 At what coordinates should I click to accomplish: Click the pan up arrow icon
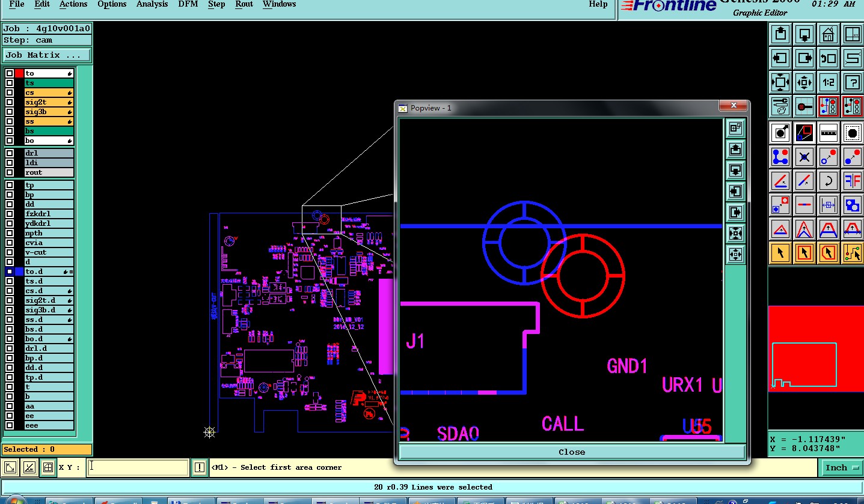pos(780,34)
